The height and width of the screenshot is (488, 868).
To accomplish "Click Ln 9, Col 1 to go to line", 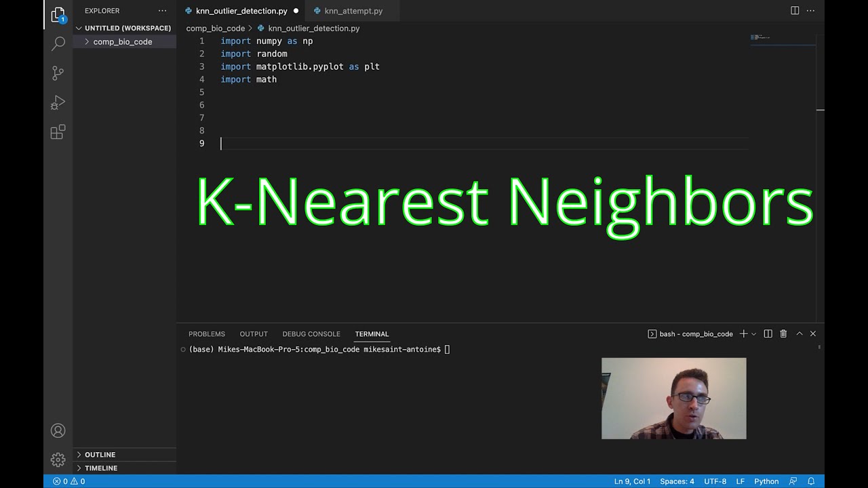I will [632, 481].
